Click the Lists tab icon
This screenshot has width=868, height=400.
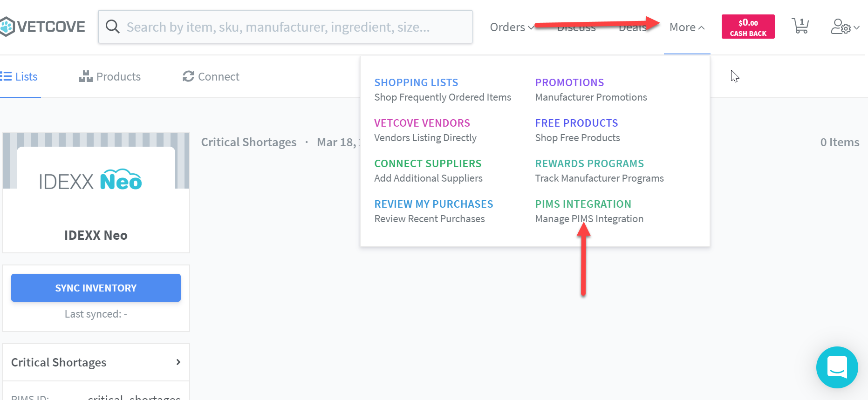(x=6, y=76)
